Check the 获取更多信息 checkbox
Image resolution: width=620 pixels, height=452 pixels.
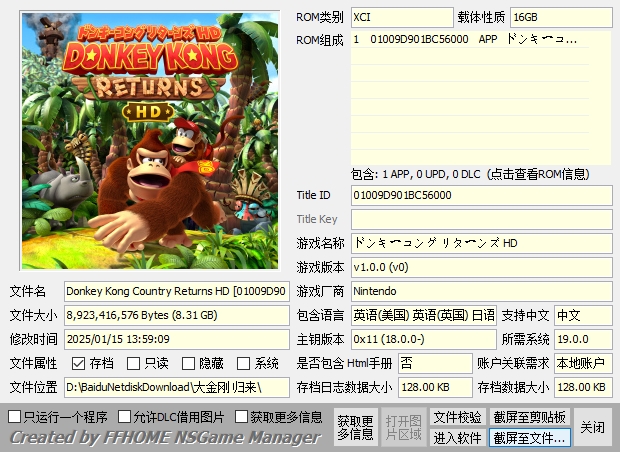[x=241, y=416]
